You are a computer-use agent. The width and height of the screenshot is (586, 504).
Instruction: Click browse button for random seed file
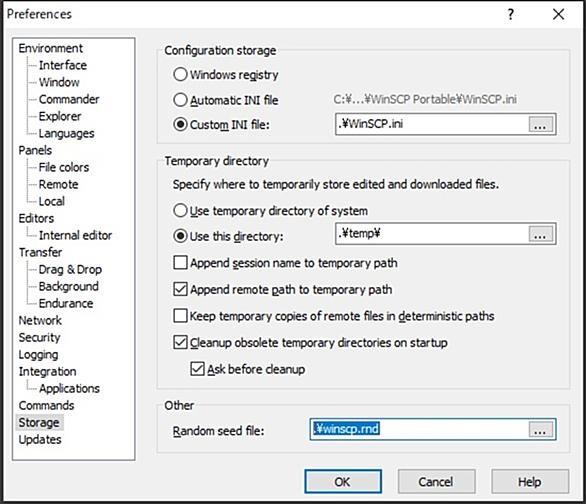[x=540, y=429]
